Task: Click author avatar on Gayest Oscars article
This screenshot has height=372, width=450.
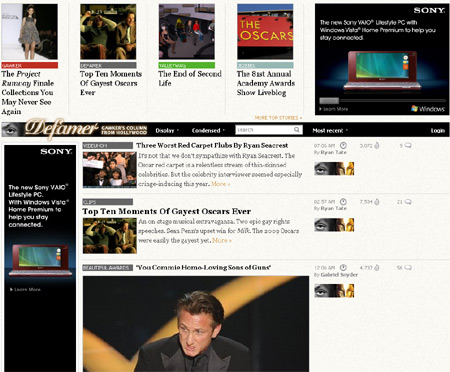Action: click(334, 225)
